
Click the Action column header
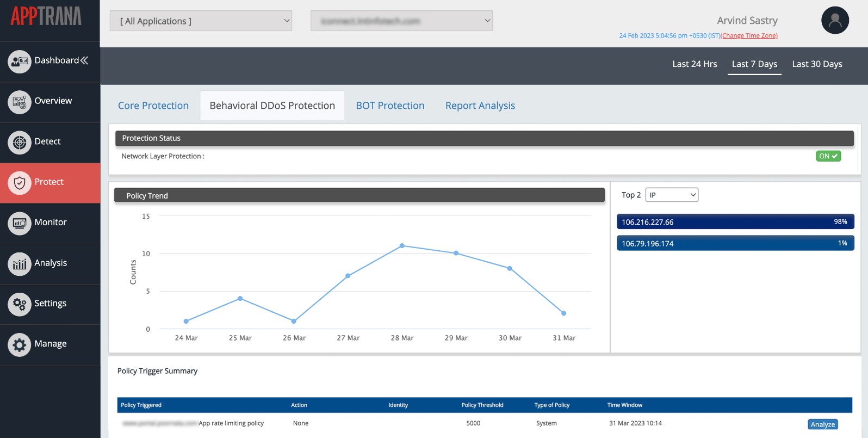(x=299, y=405)
